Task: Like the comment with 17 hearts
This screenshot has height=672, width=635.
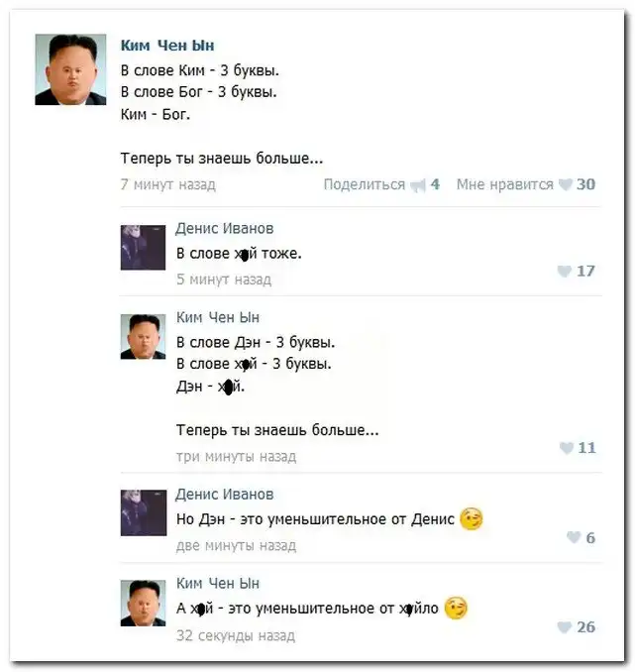Action: 564,271
